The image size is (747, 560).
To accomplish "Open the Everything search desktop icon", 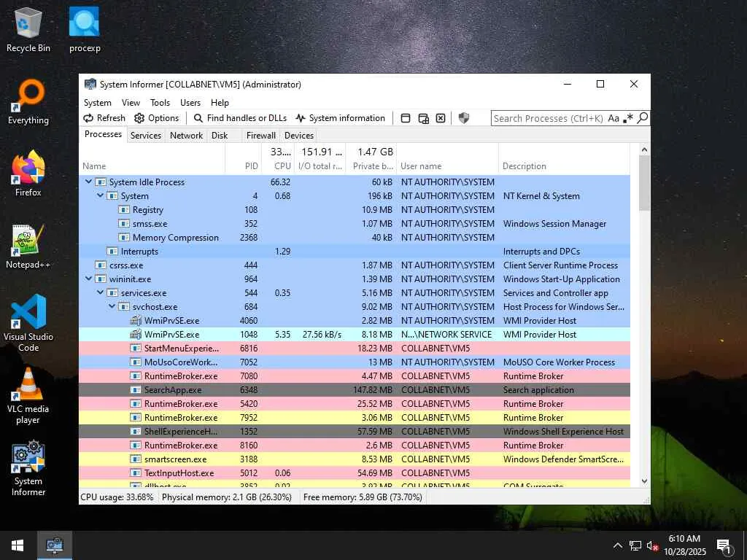I will (28, 102).
